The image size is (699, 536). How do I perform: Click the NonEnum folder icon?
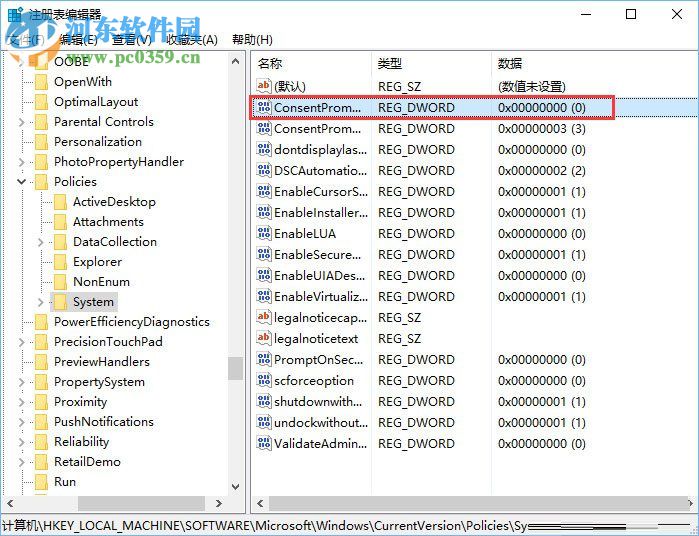(x=60, y=282)
